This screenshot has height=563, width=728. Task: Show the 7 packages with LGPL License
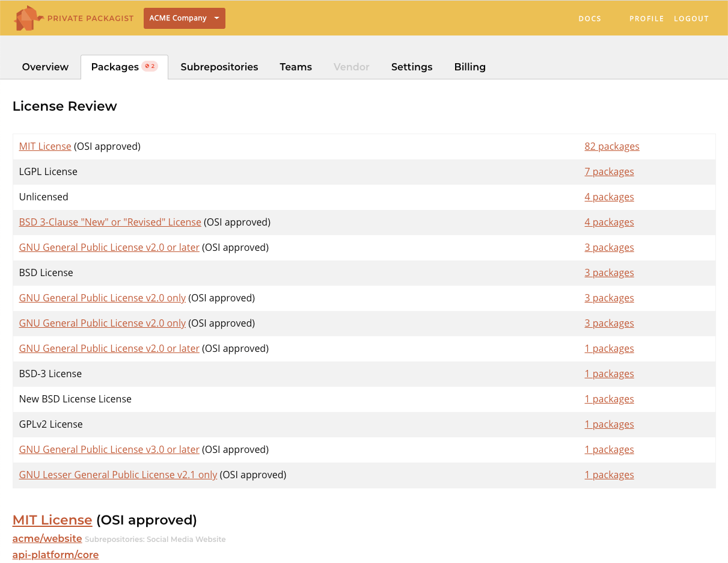pos(609,171)
